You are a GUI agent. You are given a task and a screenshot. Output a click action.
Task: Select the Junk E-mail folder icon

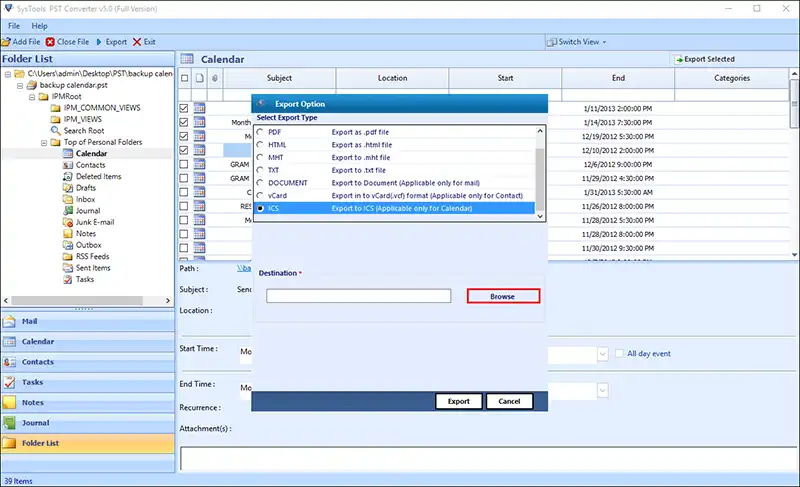(68, 222)
